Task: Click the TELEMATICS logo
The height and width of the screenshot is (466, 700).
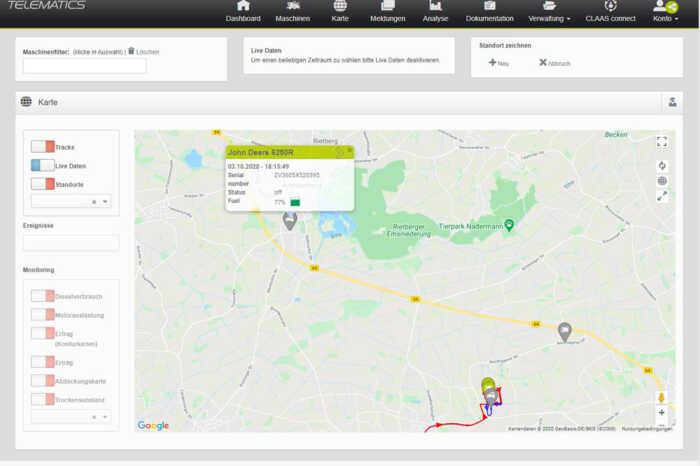Action: pos(46,5)
